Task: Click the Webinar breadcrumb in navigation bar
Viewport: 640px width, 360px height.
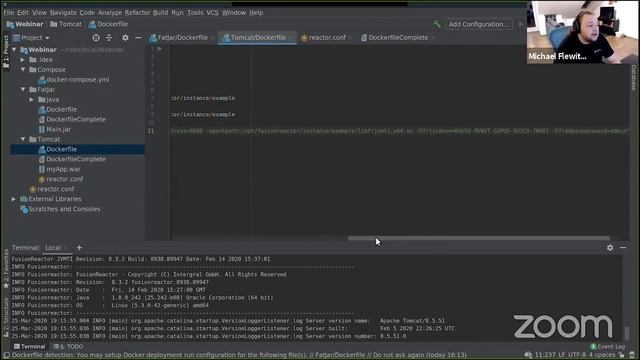Action: point(25,24)
